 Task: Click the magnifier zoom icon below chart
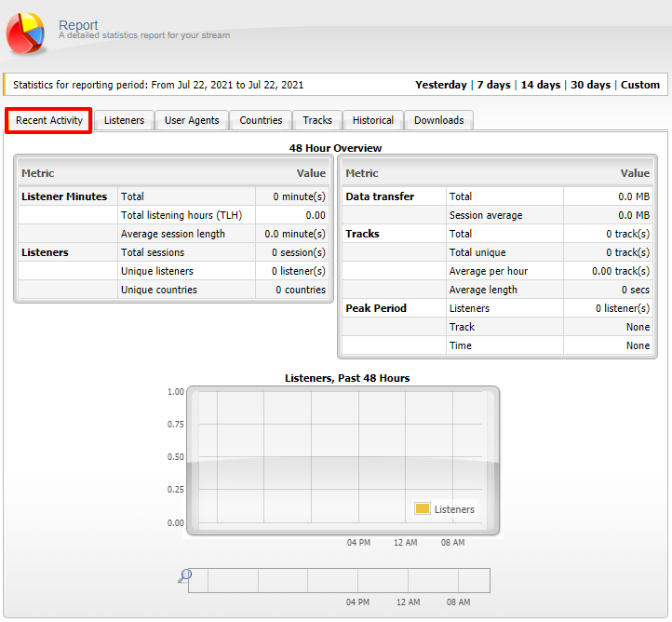pyautogui.click(x=184, y=575)
